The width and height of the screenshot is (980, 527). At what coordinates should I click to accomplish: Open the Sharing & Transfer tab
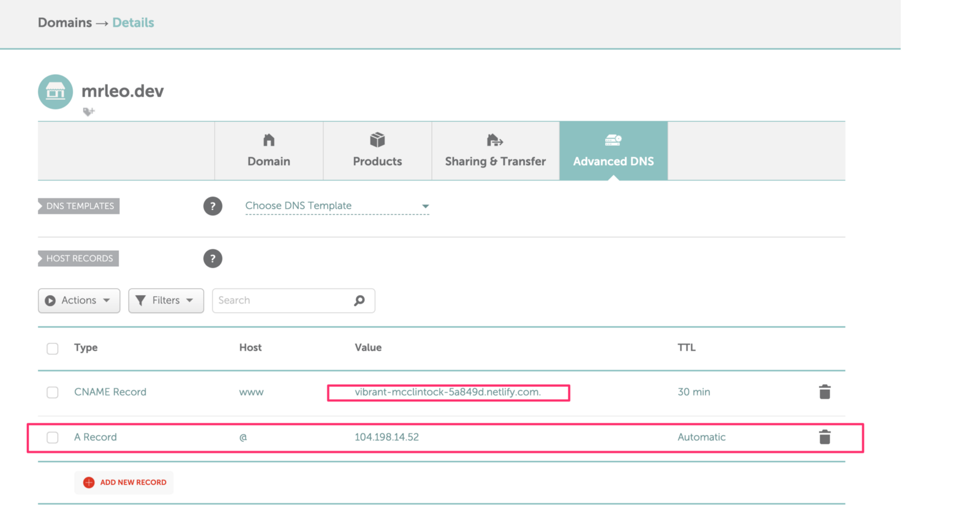tap(496, 151)
